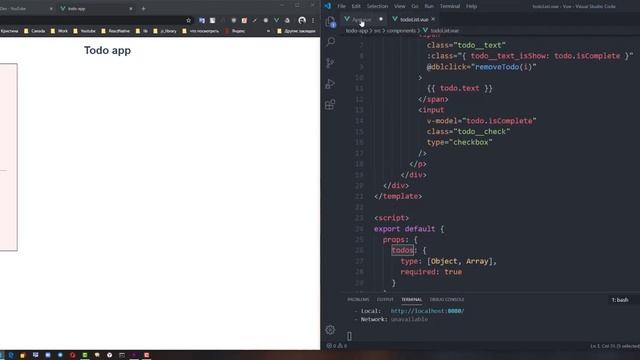
Task: Click the terminal input cursor
Action: [x=349, y=336]
